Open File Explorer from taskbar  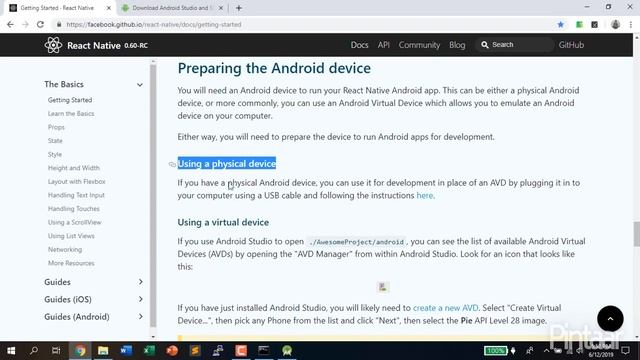pos(103,351)
